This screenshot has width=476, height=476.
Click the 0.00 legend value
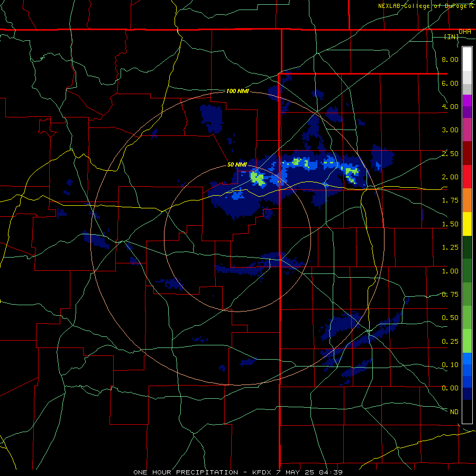[450, 388]
